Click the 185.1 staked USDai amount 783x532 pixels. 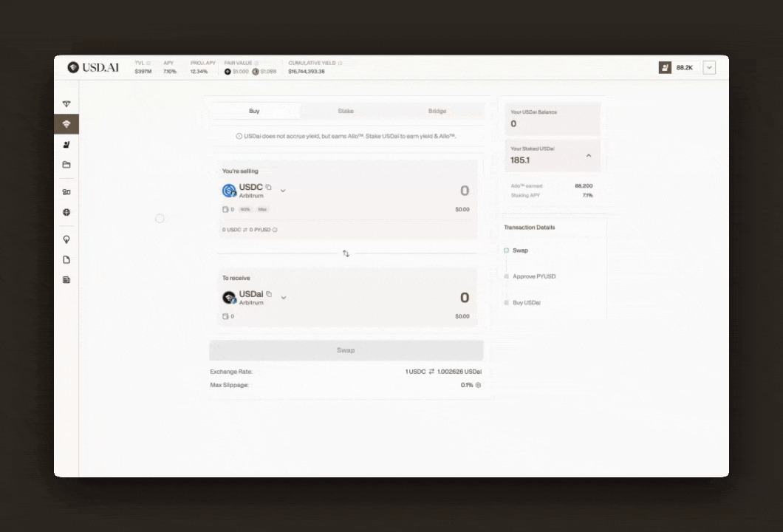point(520,160)
